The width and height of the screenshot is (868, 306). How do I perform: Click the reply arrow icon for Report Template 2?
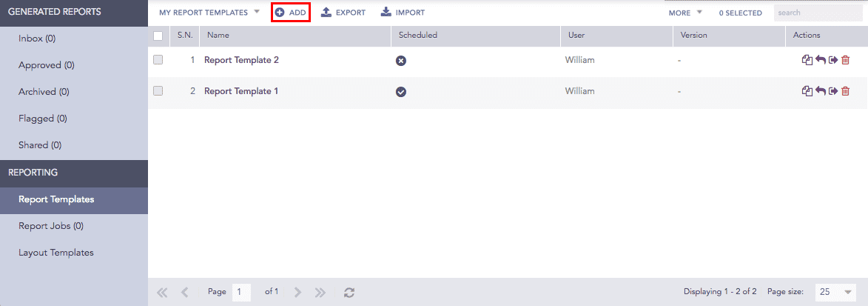(x=821, y=60)
